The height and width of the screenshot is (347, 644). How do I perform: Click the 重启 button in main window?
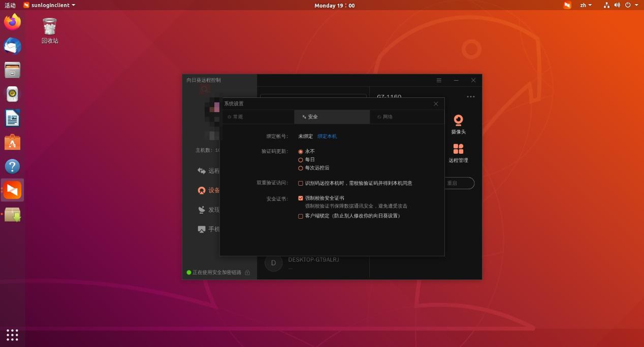459,183
